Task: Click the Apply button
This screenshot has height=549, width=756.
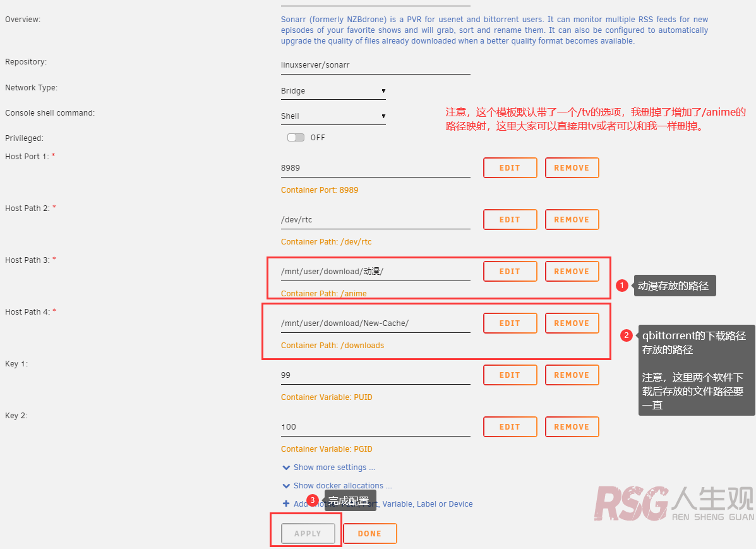Action: (x=308, y=534)
